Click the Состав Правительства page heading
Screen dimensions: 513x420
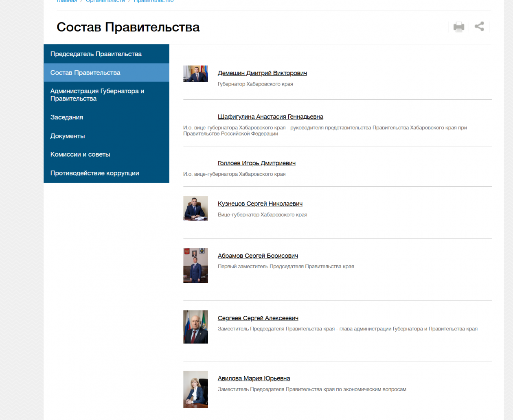point(128,27)
